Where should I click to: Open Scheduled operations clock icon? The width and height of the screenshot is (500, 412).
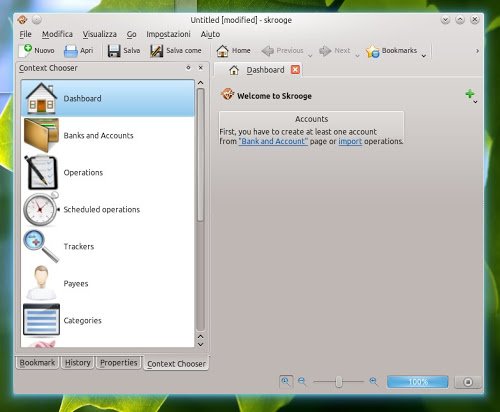[41, 209]
